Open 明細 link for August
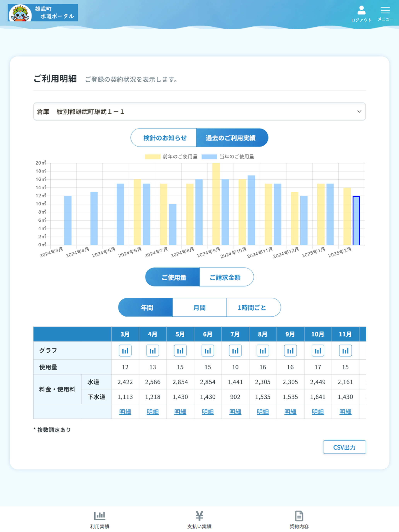 (x=263, y=412)
